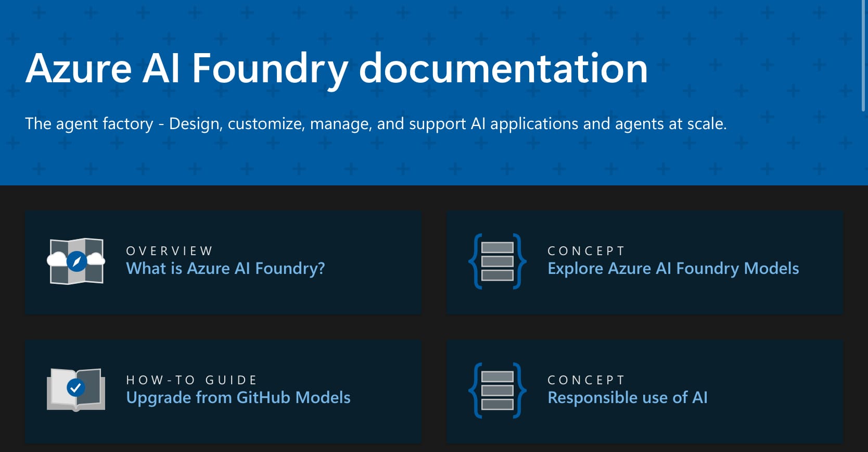The height and width of the screenshot is (452, 868).
Task: Click the server braces icon beside Explore Models
Action: (497, 261)
